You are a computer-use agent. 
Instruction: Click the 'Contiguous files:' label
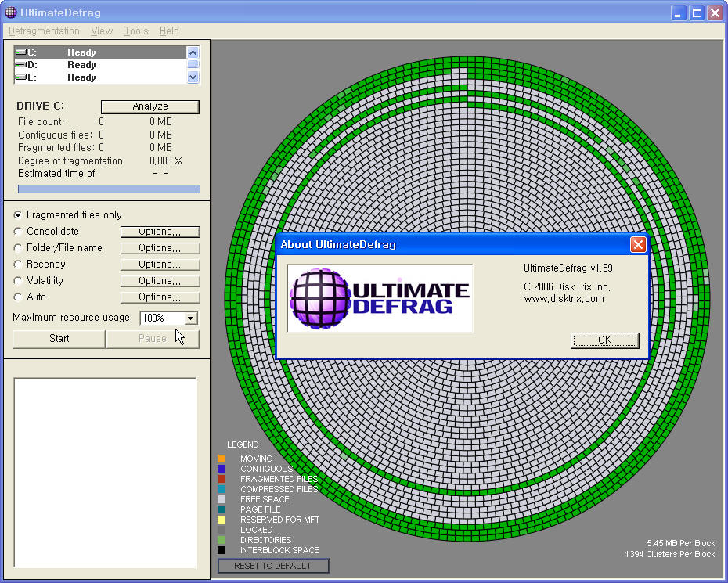(x=55, y=135)
